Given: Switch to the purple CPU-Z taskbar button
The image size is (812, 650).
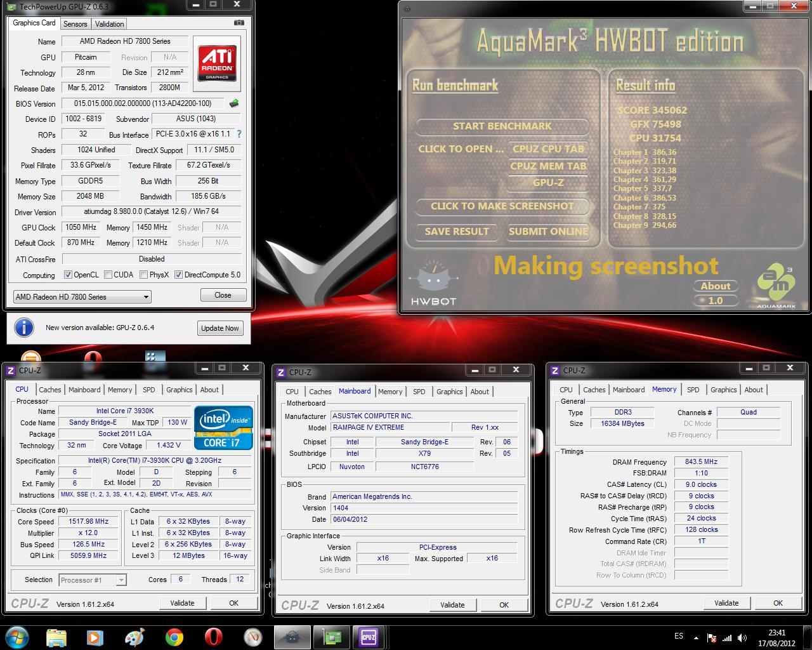Looking at the screenshot, I should point(369,637).
